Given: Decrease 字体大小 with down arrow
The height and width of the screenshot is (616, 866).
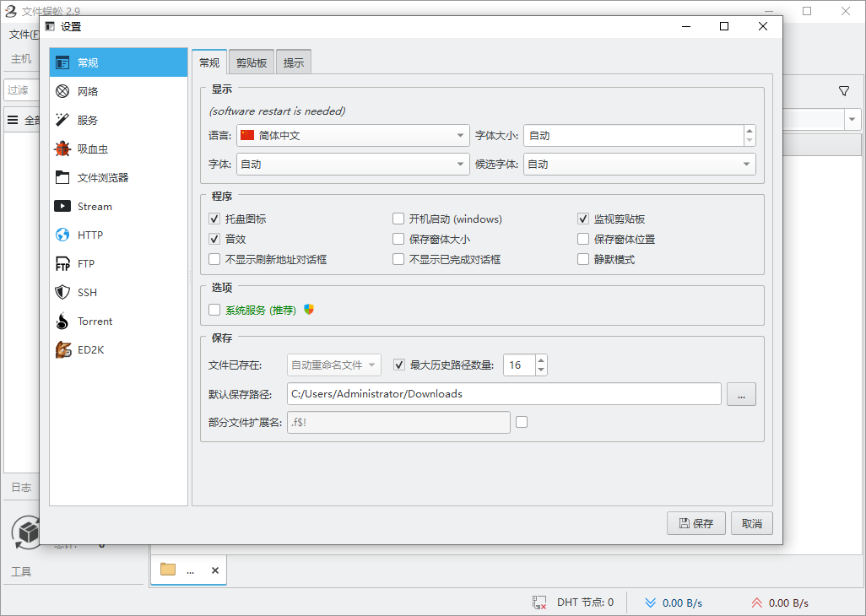Looking at the screenshot, I should 750,140.
